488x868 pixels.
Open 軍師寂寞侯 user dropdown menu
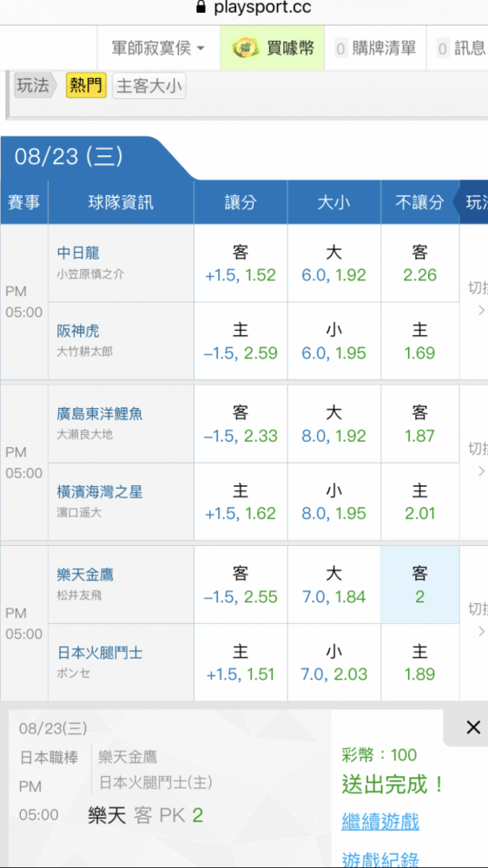(158, 48)
